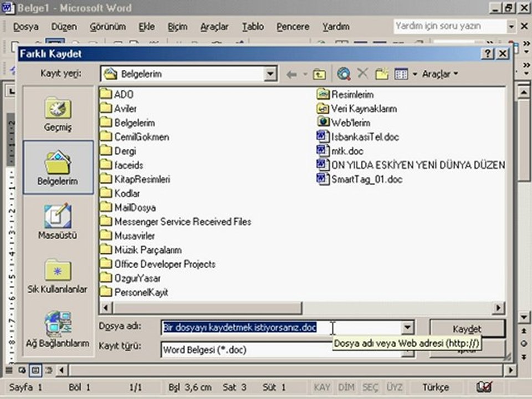Click in the Dosya adı filename field
This screenshot has width=532, height=399.
coord(282,328)
